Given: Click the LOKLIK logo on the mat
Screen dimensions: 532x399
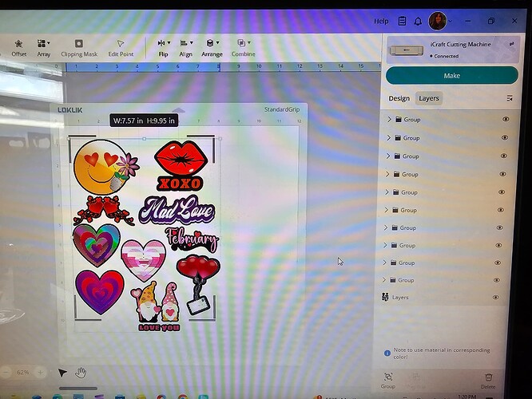Looking at the screenshot, I should point(69,110).
